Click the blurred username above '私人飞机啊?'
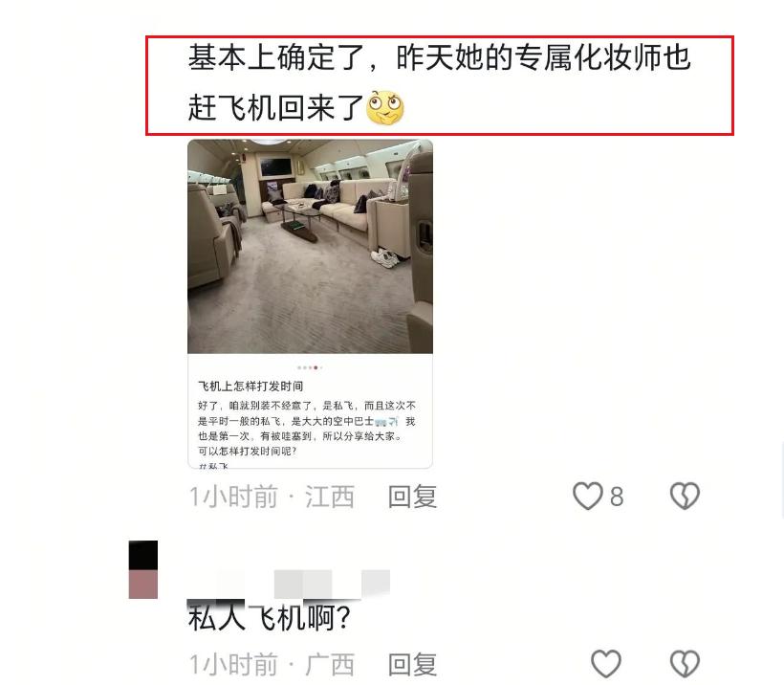This screenshot has height=685, width=784. 289,584
